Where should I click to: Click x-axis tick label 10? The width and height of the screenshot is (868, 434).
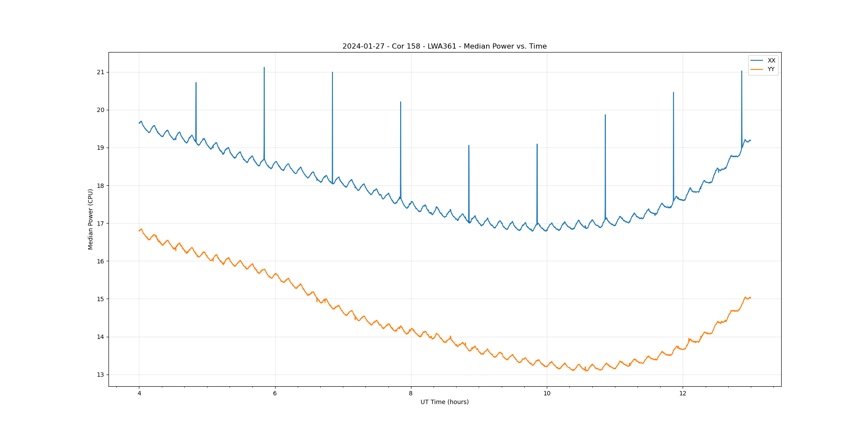pos(546,393)
